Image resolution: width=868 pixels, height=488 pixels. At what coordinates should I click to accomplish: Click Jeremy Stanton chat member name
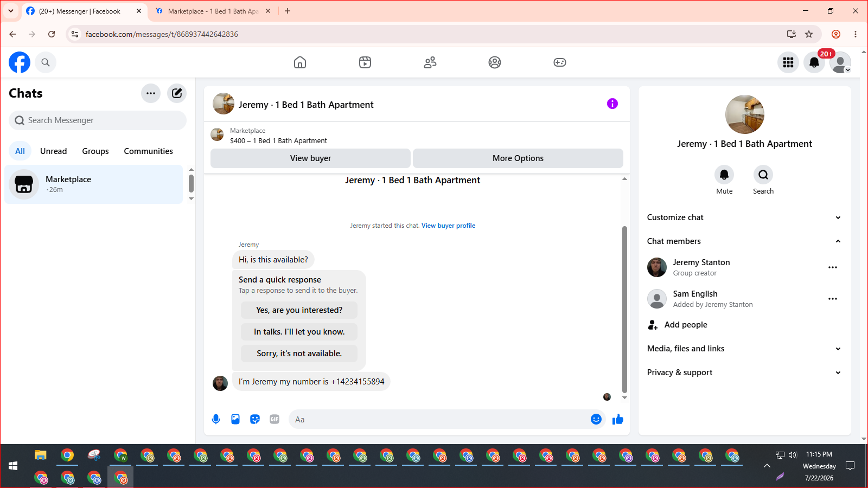click(701, 262)
